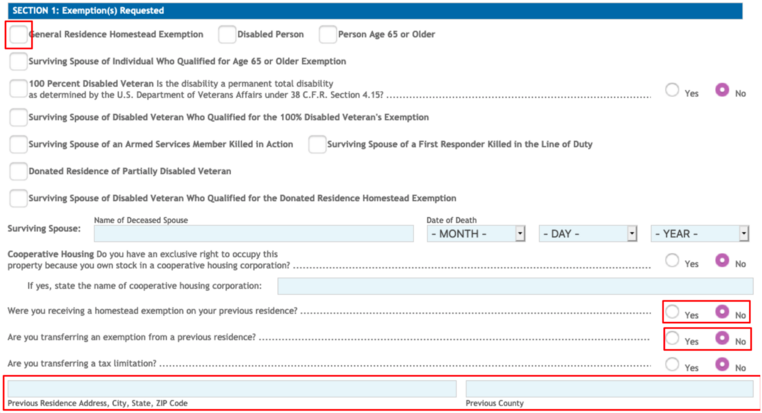Click the cooperative housing corporation name field
This screenshot has width=762, height=413.
[x=515, y=286]
